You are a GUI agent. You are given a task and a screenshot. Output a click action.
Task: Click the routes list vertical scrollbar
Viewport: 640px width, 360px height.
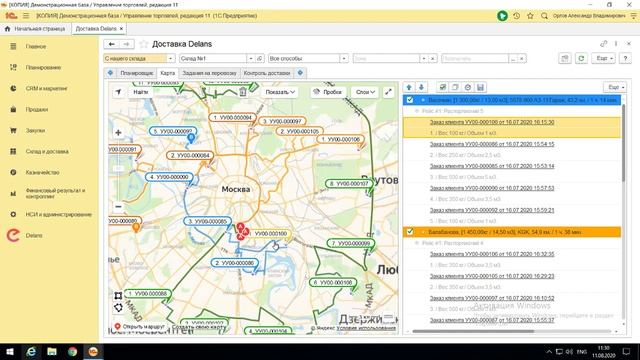click(x=623, y=143)
